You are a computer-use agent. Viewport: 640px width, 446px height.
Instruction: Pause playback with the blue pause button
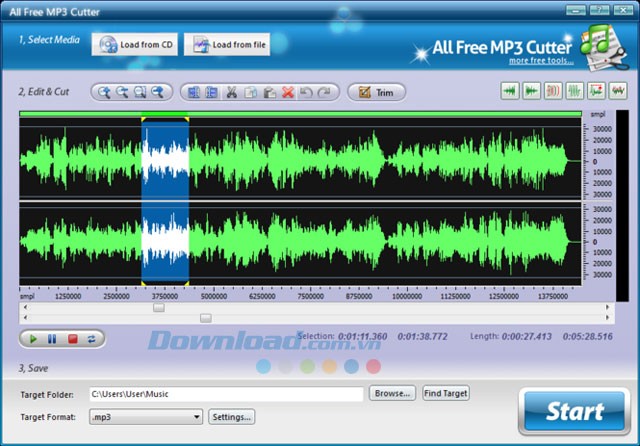[x=52, y=339]
